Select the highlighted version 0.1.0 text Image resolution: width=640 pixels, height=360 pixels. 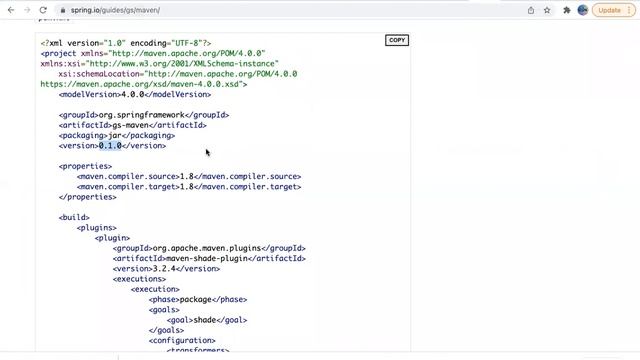pyautogui.click(x=110, y=146)
